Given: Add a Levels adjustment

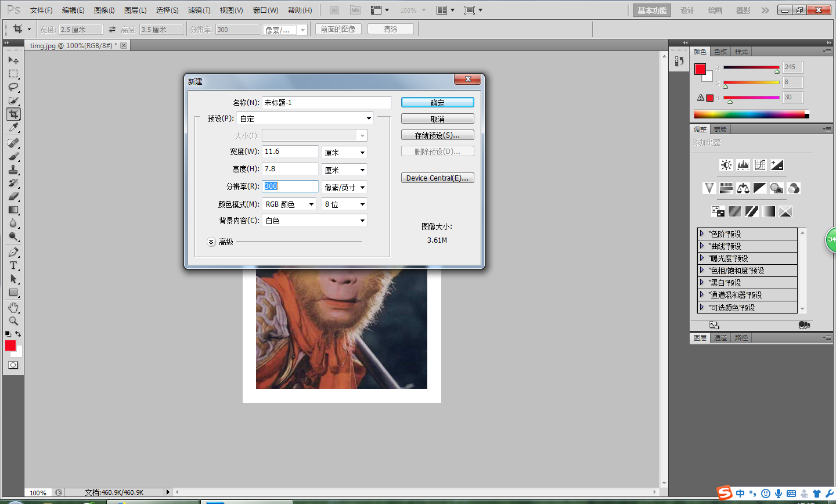Looking at the screenshot, I should click(x=743, y=165).
